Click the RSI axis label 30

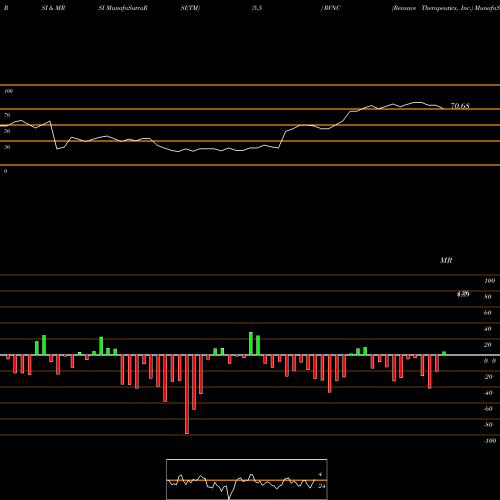[x=7, y=147]
